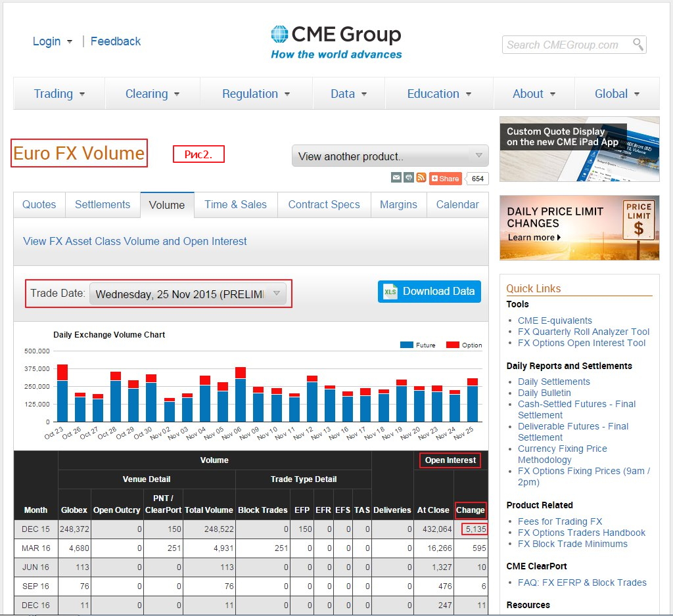This screenshot has height=616, width=673.
Task: Click the JUN 16 month cell
Action: [35, 567]
